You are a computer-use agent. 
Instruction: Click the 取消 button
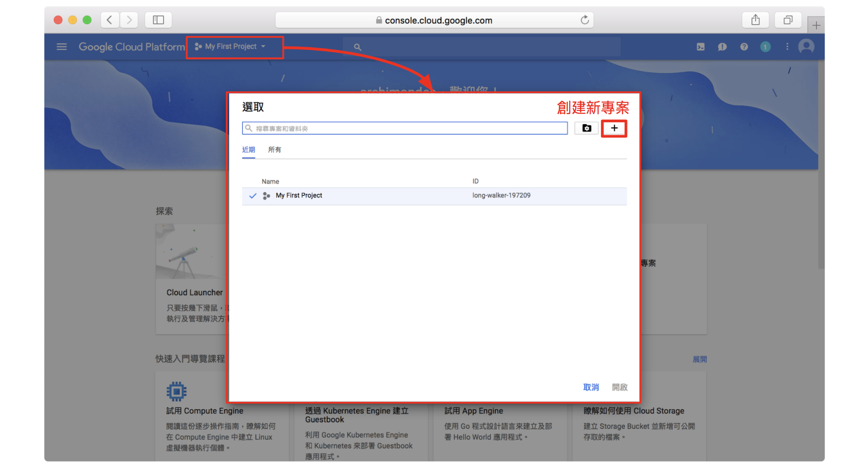[x=591, y=387]
